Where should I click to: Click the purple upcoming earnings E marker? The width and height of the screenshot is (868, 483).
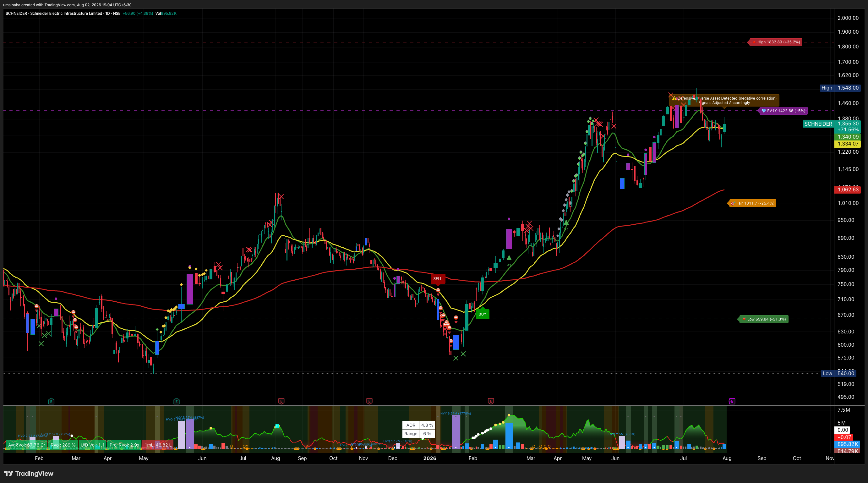coord(732,401)
